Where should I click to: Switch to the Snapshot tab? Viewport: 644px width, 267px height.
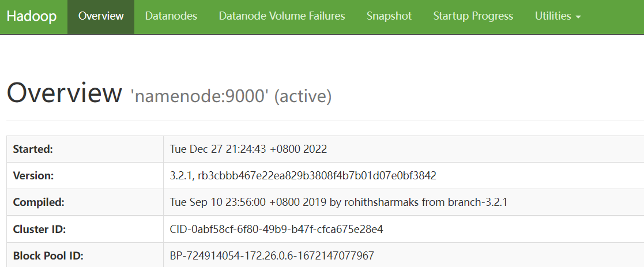(389, 16)
